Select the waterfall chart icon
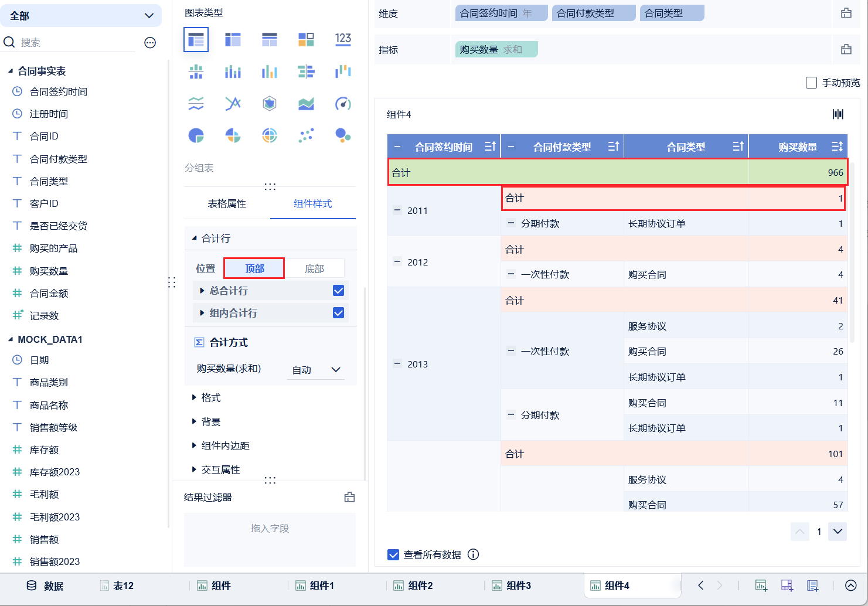This screenshot has height=606, width=868. [343, 72]
